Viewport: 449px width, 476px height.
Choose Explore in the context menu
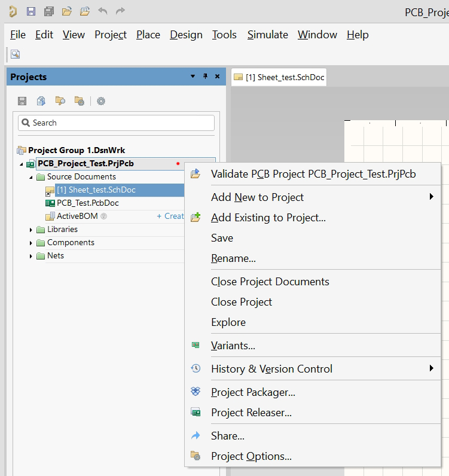tap(313, 322)
